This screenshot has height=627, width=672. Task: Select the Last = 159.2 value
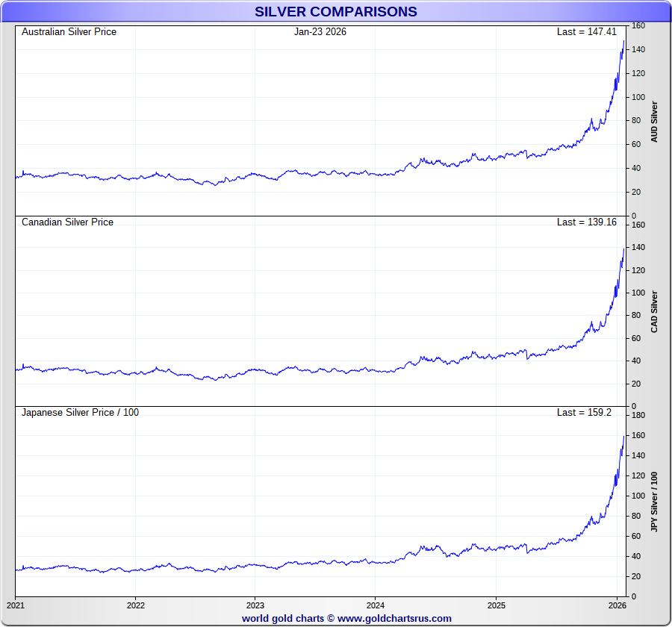pos(584,413)
